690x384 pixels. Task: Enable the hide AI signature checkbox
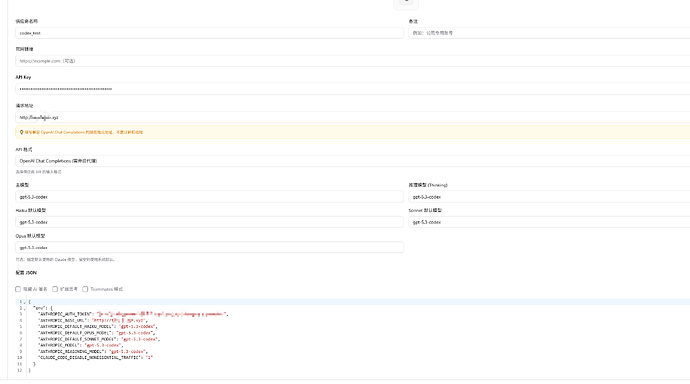18,289
